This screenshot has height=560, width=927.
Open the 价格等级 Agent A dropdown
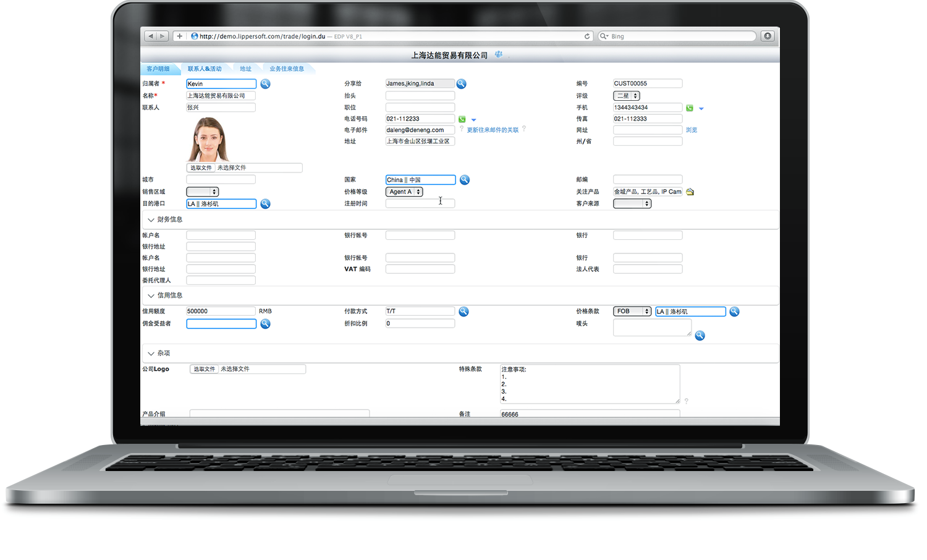tap(404, 192)
